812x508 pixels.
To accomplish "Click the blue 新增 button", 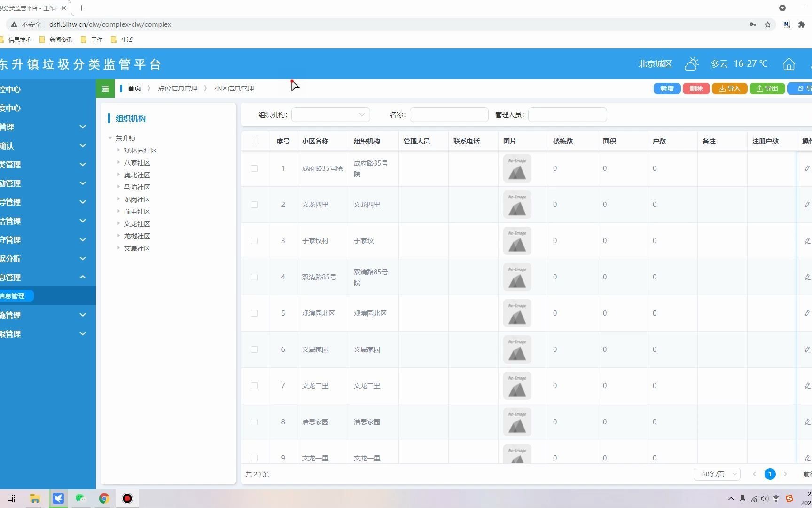I will click(x=667, y=88).
